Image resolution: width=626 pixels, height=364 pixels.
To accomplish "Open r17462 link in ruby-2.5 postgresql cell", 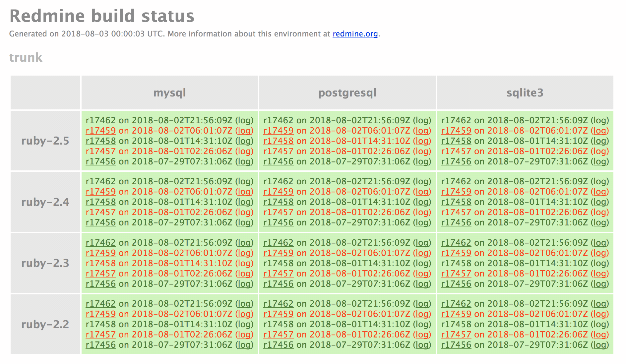I will (279, 120).
